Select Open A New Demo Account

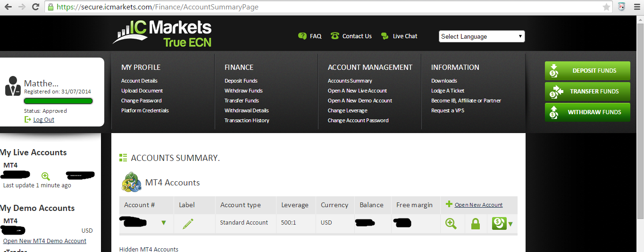(x=360, y=101)
